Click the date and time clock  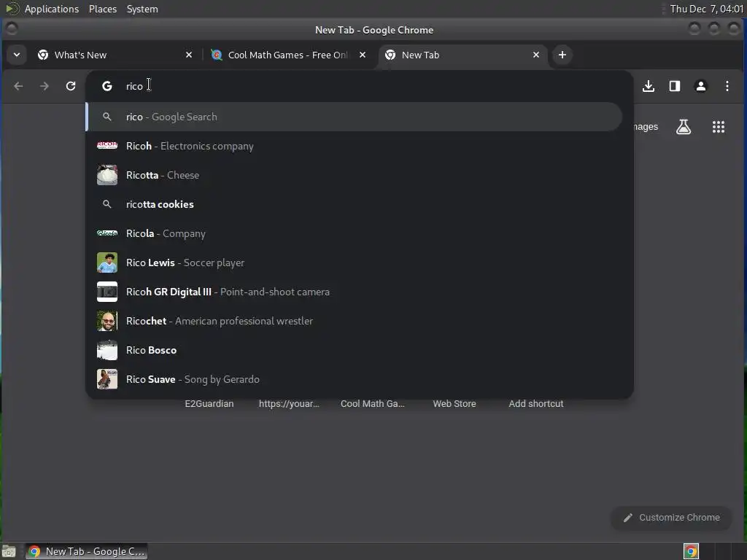click(706, 9)
